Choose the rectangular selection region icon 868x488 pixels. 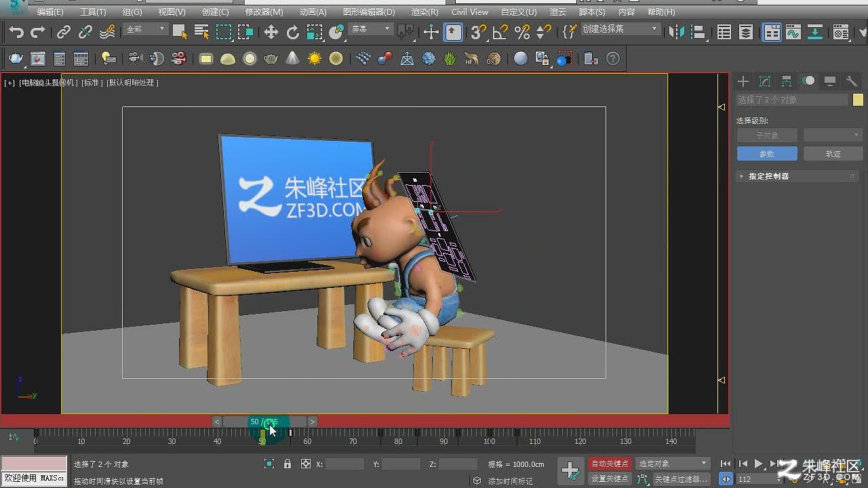[224, 32]
